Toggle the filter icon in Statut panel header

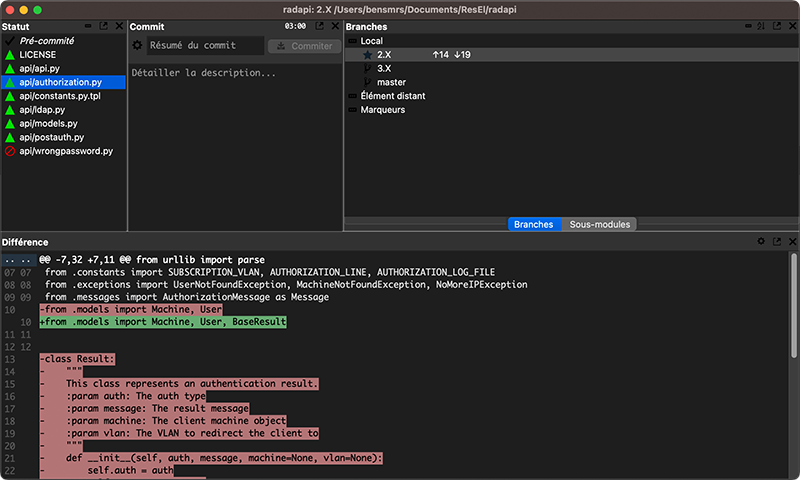[x=88, y=26]
